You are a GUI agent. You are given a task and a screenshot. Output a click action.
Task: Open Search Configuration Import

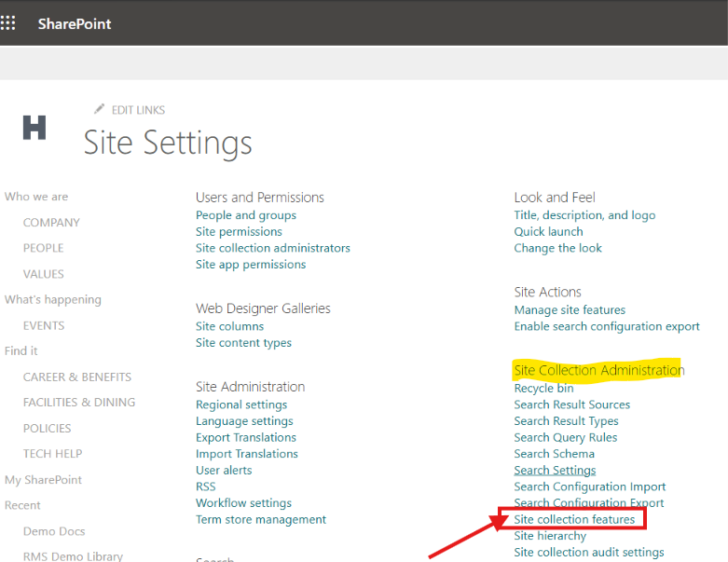click(590, 487)
